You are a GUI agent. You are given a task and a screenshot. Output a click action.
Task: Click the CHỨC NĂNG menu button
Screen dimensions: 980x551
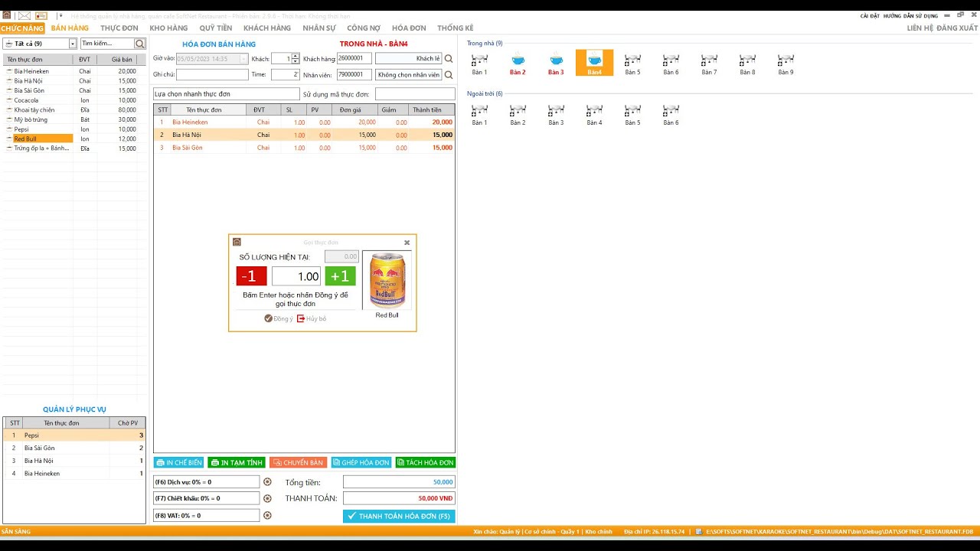[x=22, y=28]
